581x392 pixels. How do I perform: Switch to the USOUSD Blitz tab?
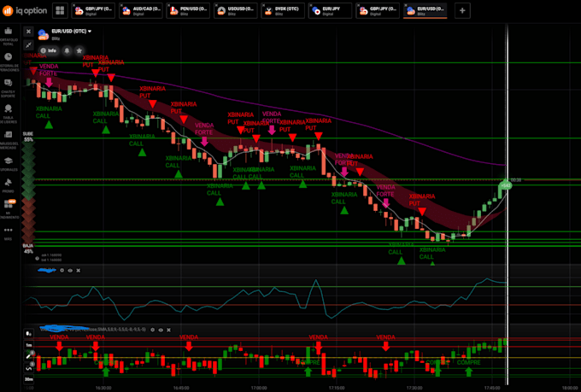click(x=236, y=11)
